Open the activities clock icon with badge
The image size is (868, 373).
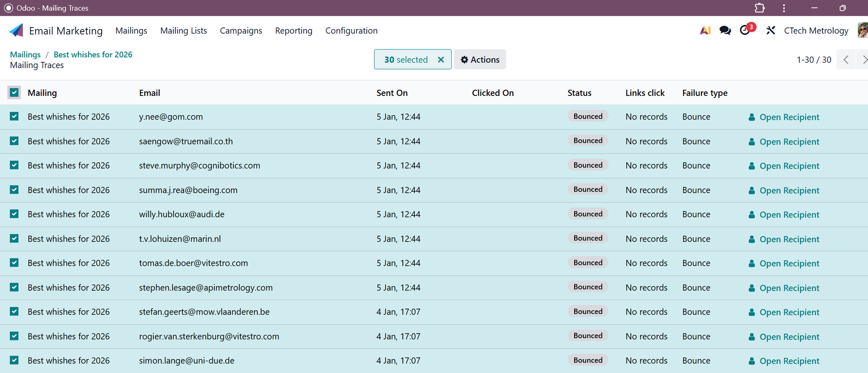click(x=745, y=30)
